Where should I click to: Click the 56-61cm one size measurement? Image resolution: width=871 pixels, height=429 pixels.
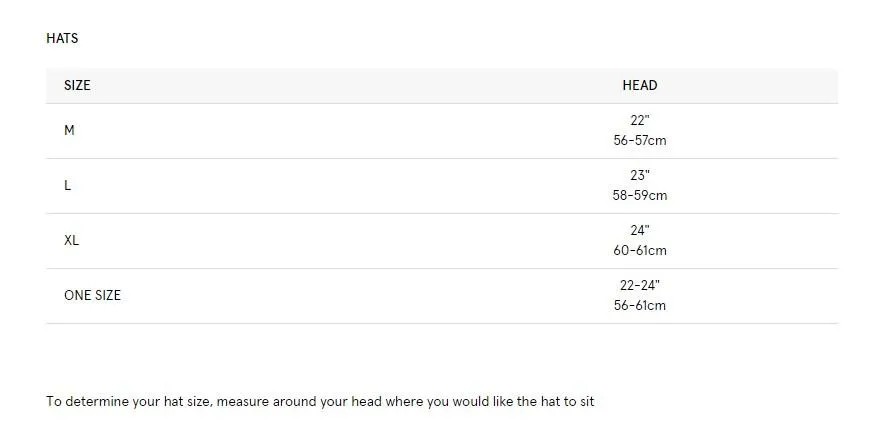(x=639, y=305)
